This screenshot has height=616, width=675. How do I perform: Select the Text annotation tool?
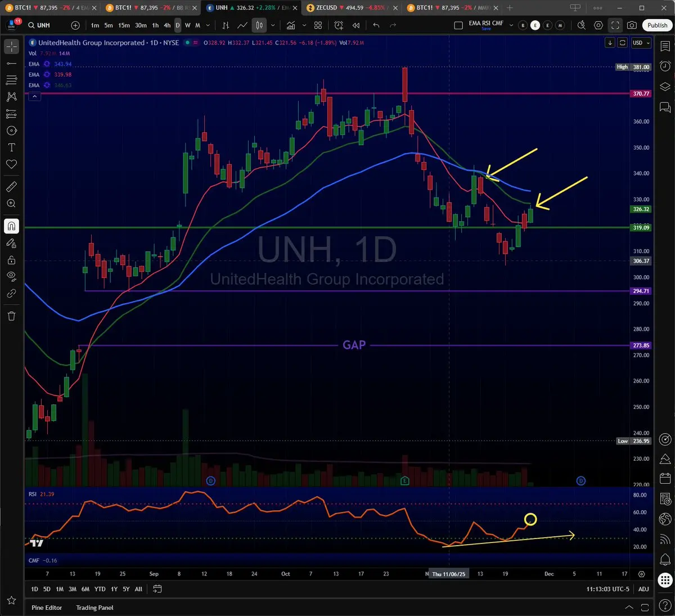click(x=11, y=147)
